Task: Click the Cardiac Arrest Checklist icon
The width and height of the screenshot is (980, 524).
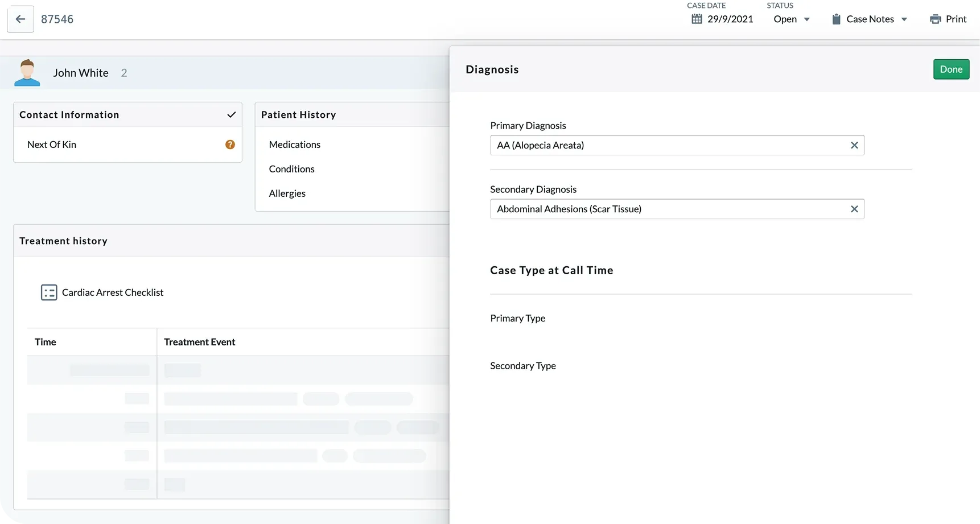Action: pyautogui.click(x=49, y=292)
